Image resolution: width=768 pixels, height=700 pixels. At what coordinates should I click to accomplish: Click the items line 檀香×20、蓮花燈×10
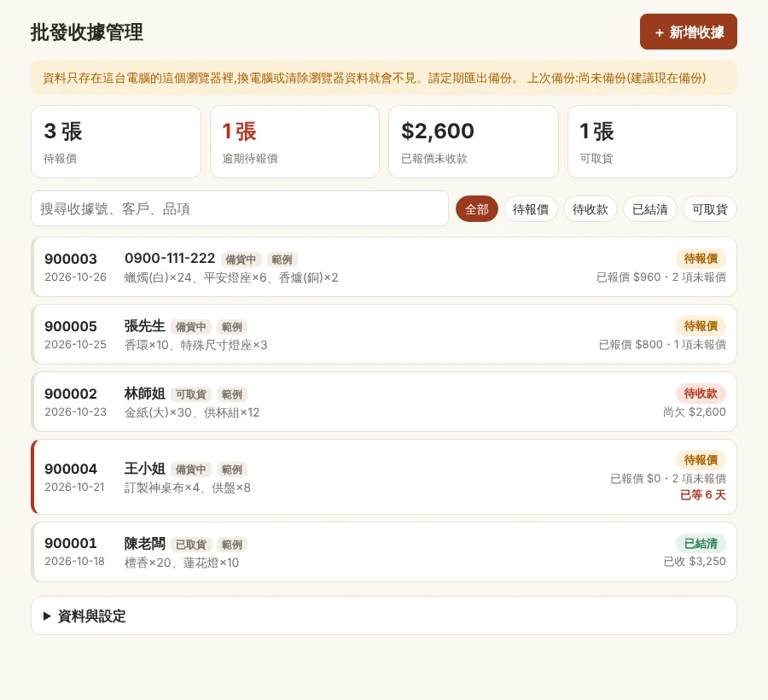tap(182, 563)
